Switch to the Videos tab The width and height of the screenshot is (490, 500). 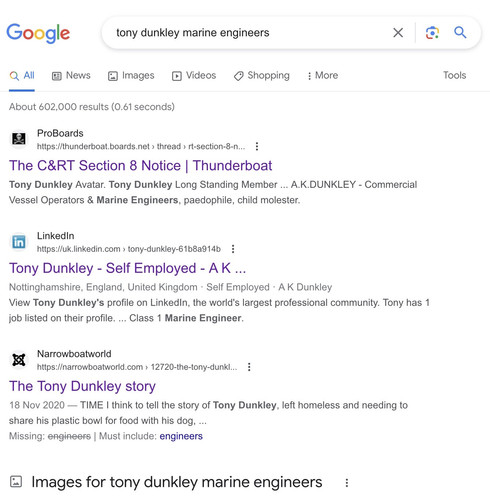coord(194,76)
